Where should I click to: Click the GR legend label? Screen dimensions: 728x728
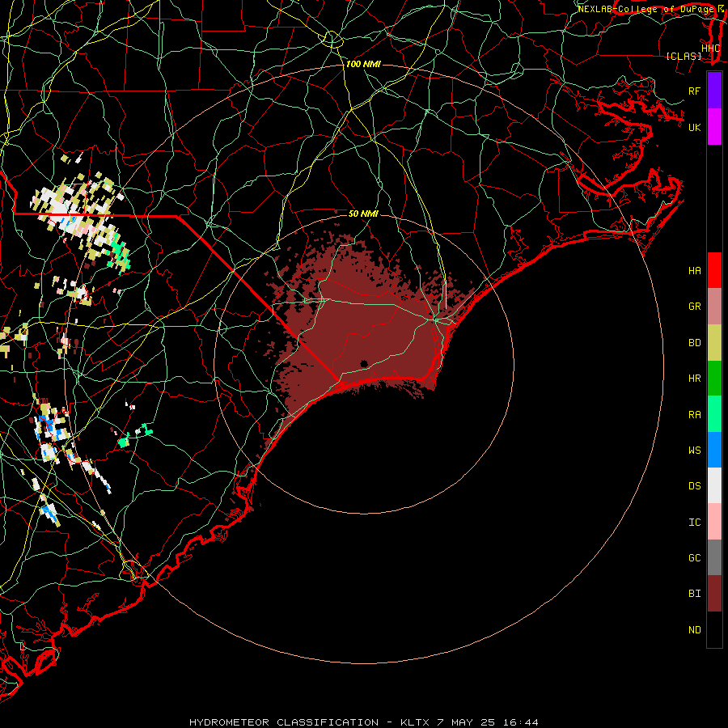pyautogui.click(x=694, y=307)
